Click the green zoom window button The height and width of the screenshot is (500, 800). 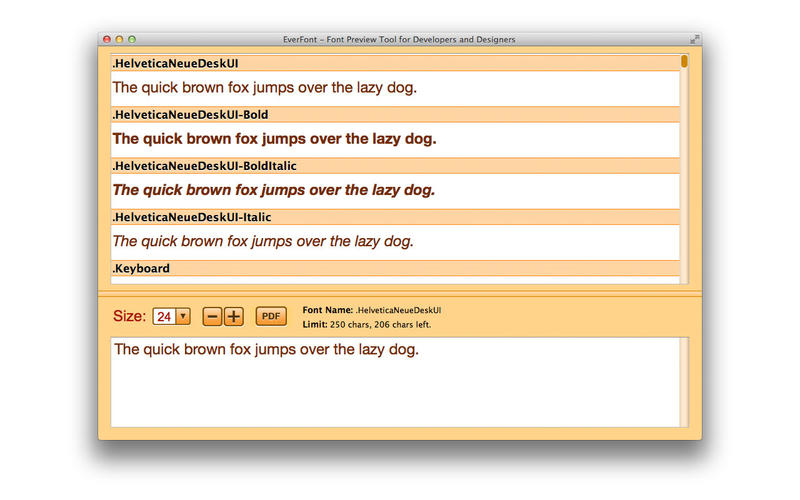(132, 39)
